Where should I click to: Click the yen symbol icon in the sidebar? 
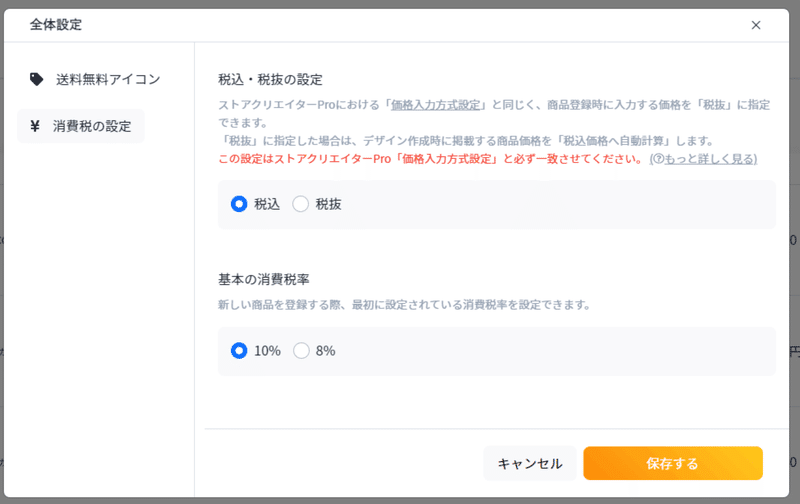coord(35,126)
